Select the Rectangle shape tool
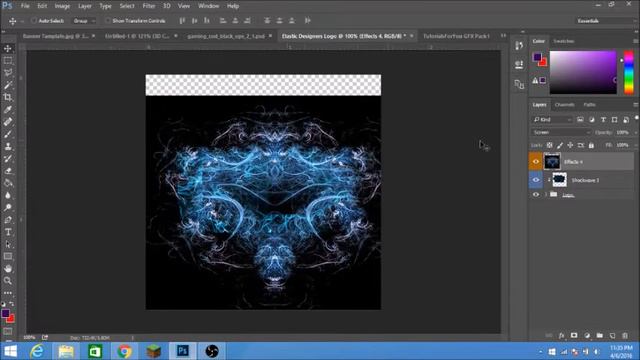Image resolution: width=640 pixels, height=360 pixels. click(x=8, y=257)
